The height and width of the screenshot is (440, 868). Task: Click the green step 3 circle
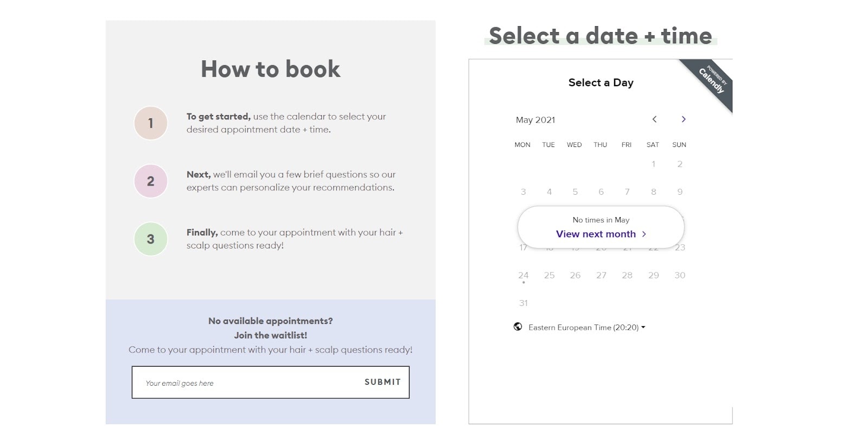point(150,239)
